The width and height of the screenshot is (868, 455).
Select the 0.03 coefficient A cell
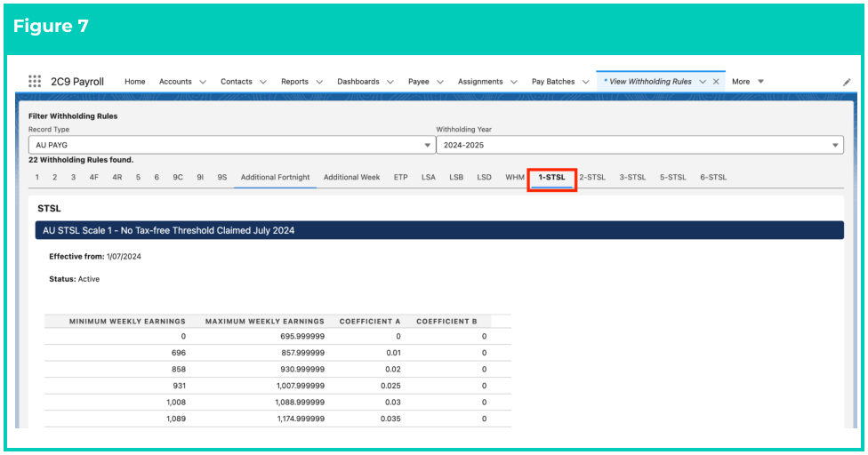coord(394,403)
